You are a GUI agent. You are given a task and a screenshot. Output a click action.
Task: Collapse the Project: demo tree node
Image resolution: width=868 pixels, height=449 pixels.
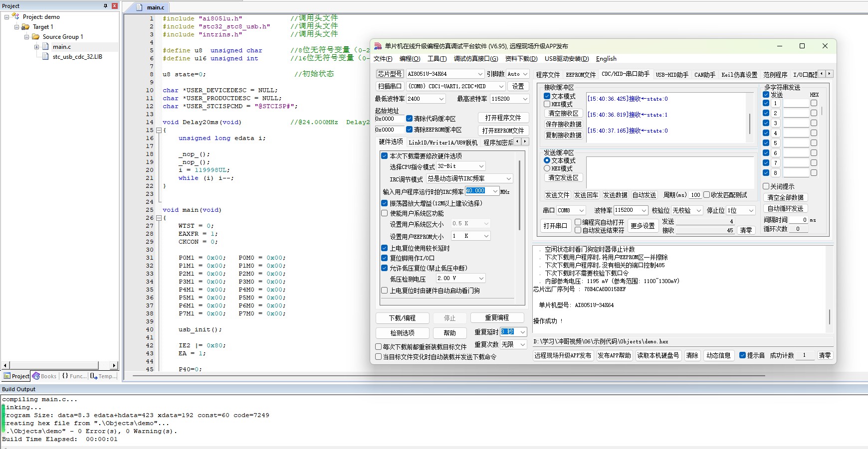6,17
